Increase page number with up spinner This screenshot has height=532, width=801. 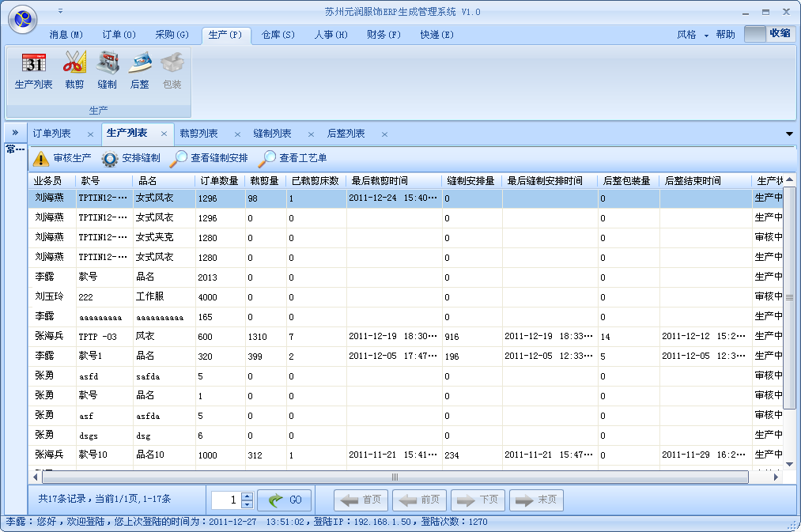click(x=247, y=496)
